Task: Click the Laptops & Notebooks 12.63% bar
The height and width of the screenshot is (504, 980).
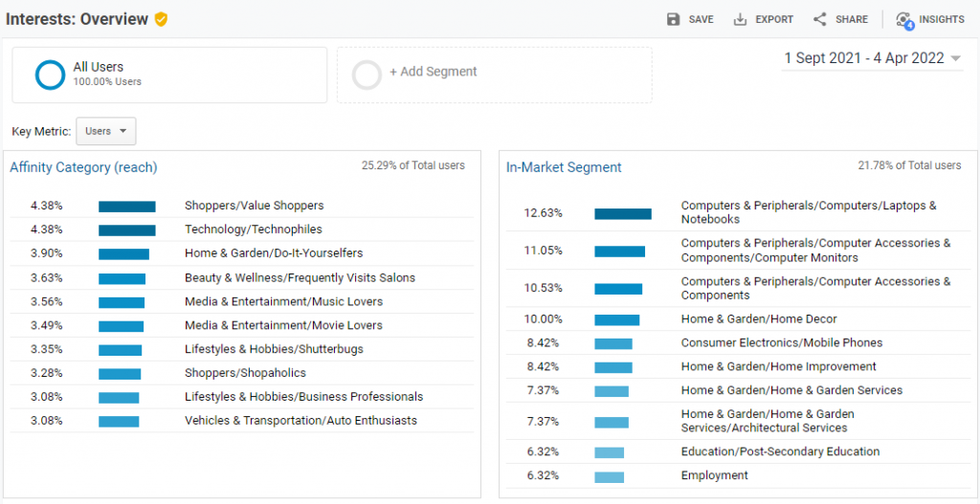Action: click(622, 213)
